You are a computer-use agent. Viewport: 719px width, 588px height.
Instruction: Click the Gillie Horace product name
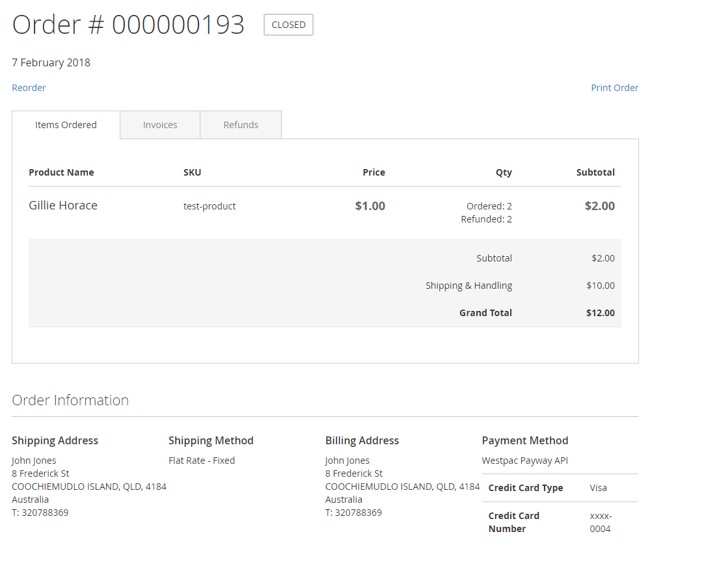[63, 206]
